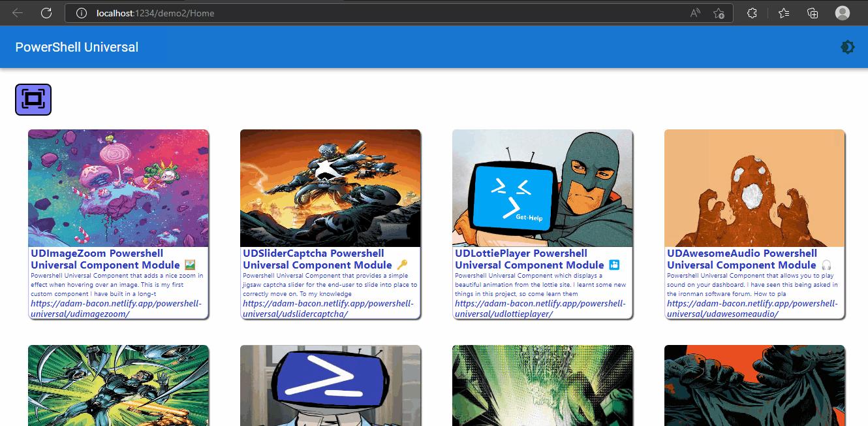Image resolution: width=868 pixels, height=426 pixels.
Task: Follow the udawesomeaudio netlify URL link
Action: point(752,309)
